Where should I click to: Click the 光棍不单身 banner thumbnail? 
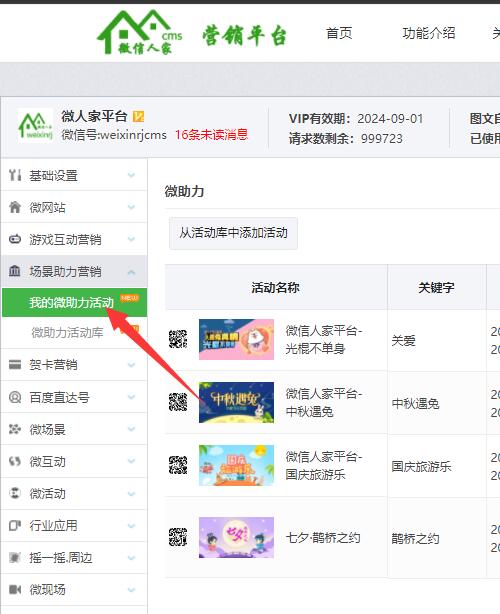236,339
